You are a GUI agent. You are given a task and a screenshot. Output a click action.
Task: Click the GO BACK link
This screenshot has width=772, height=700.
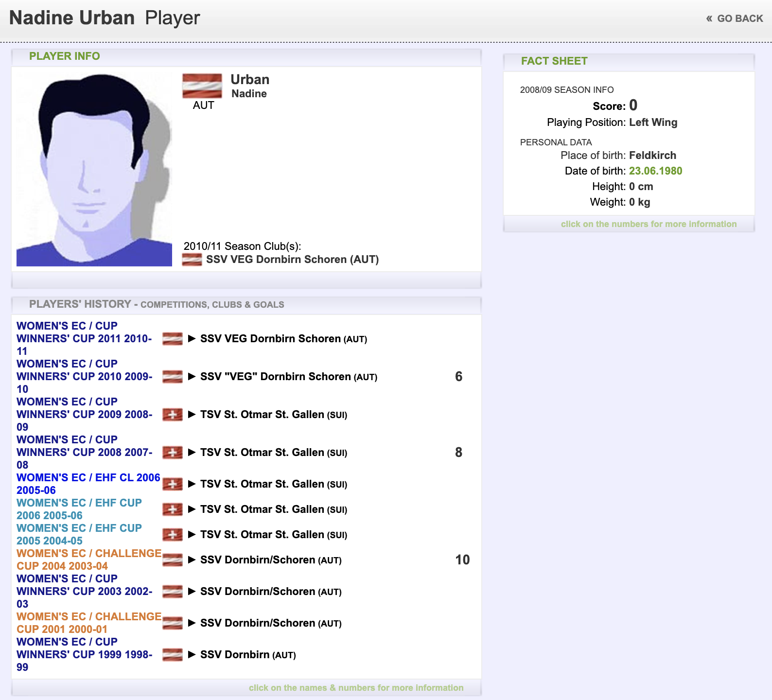pyautogui.click(x=735, y=18)
